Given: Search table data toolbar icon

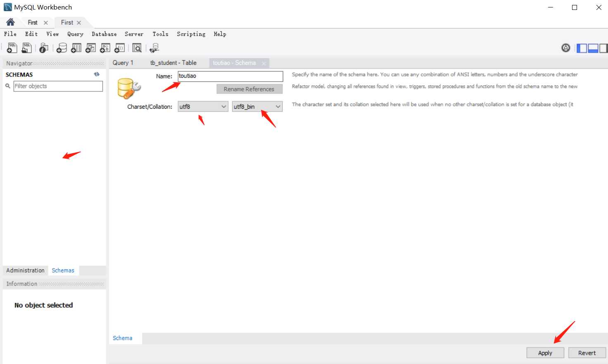Looking at the screenshot, I should click(137, 48).
